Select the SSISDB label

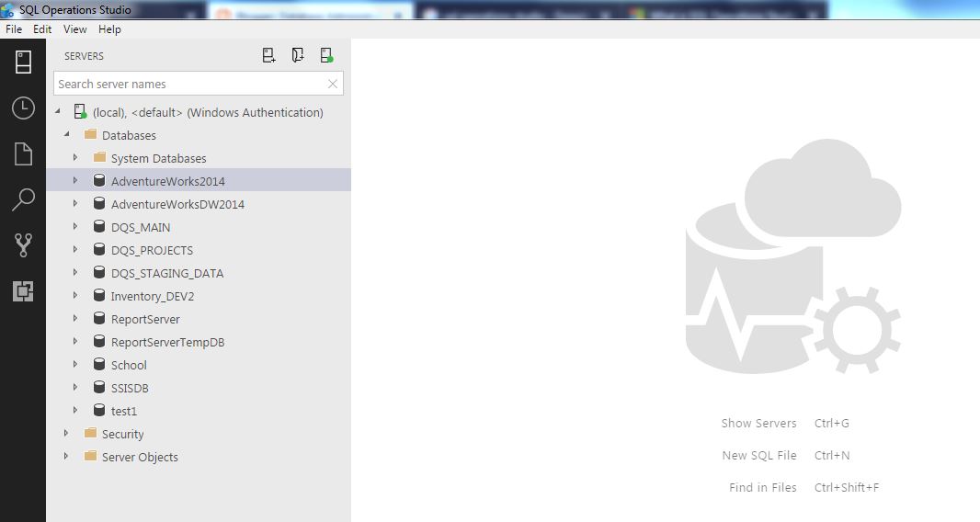(x=130, y=388)
